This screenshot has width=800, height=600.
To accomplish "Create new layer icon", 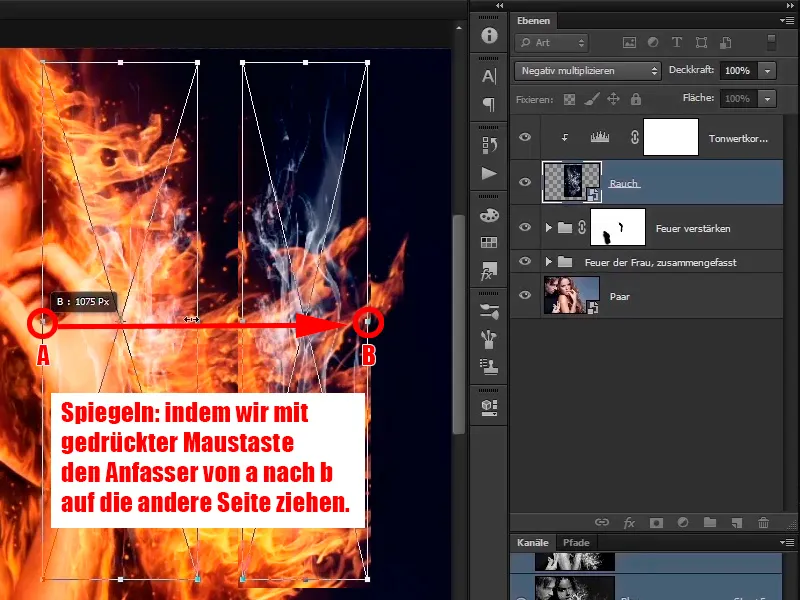I will (x=736, y=522).
